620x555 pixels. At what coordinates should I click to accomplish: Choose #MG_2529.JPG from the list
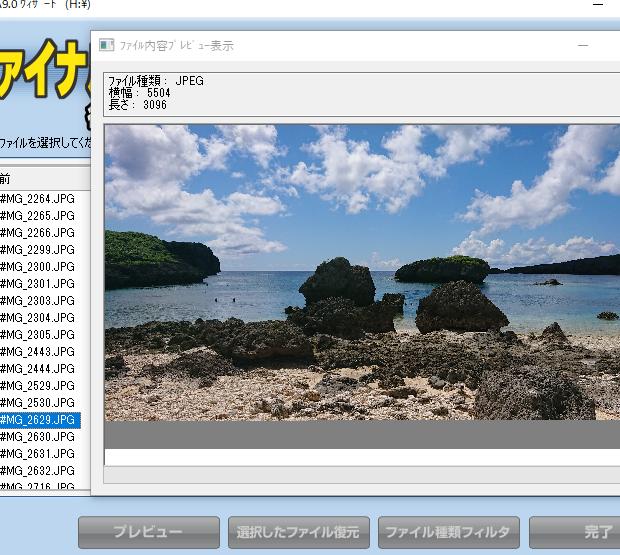click(38, 385)
